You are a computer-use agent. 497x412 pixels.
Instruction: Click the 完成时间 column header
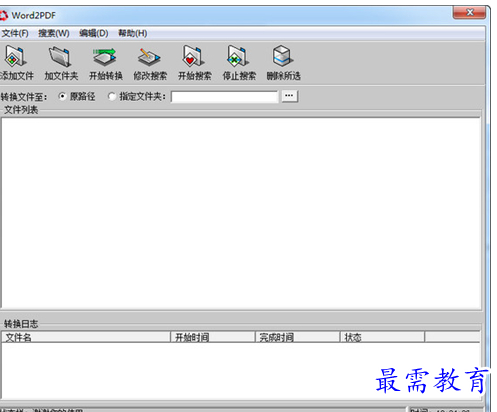pos(297,337)
